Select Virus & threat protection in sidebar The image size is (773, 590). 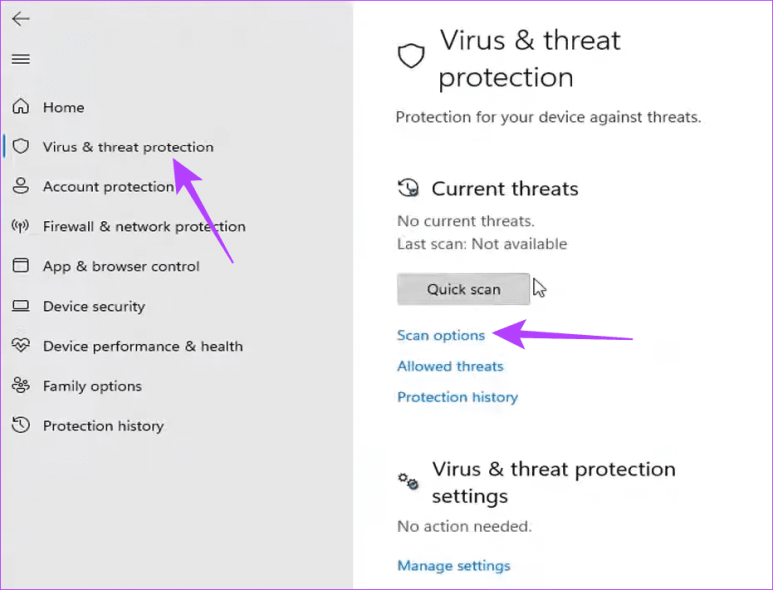click(x=128, y=147)
